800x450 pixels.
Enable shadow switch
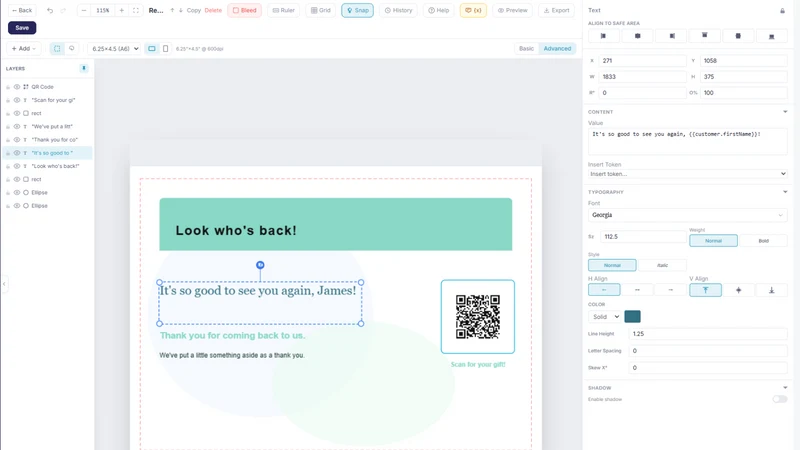coord(780,399)
